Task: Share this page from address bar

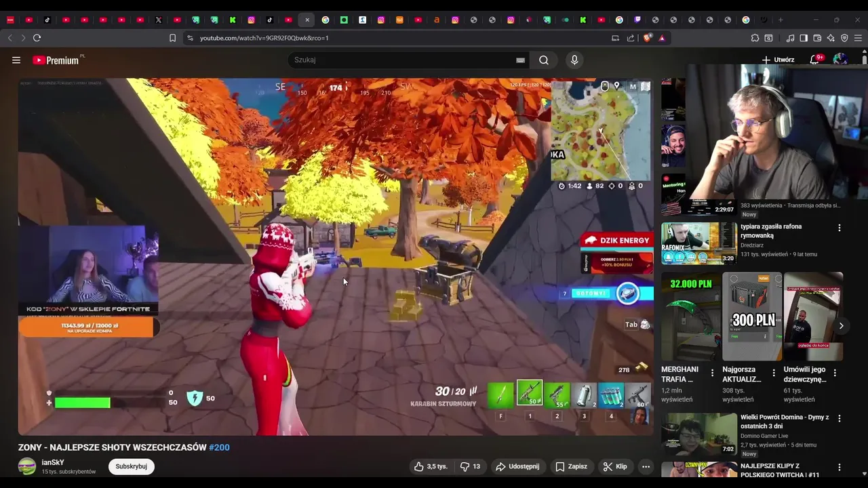Action: [x=631, y=38]
